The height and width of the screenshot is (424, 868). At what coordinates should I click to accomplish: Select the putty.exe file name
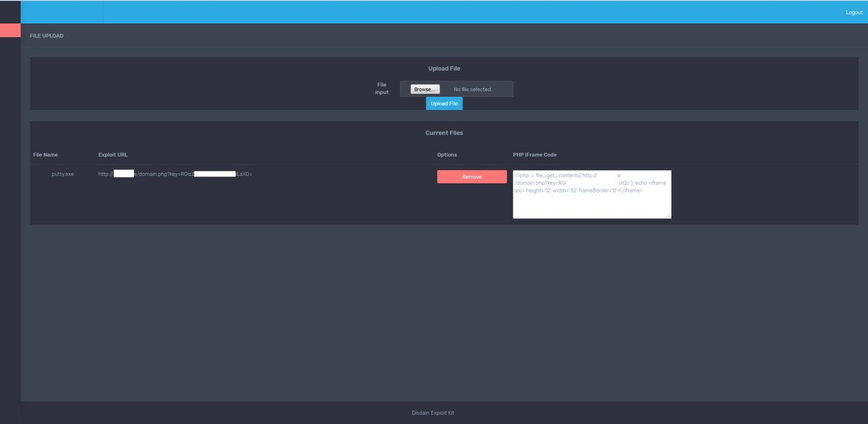click(62, 172)
